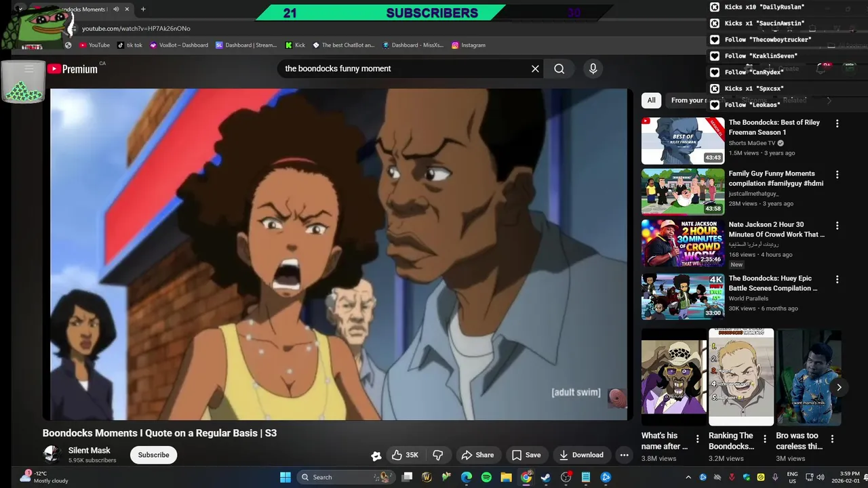Share the video
The height and width of the screenshot is (488, 868).
pyautogui.click(x=478, y=455)
